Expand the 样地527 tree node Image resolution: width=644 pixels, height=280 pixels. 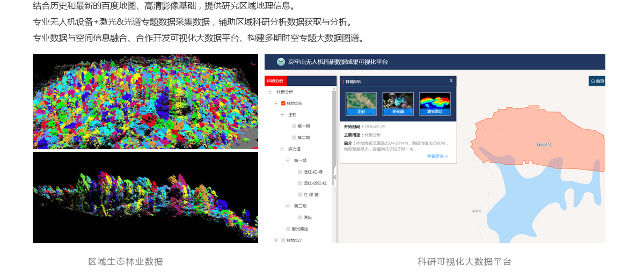point(276,240)
